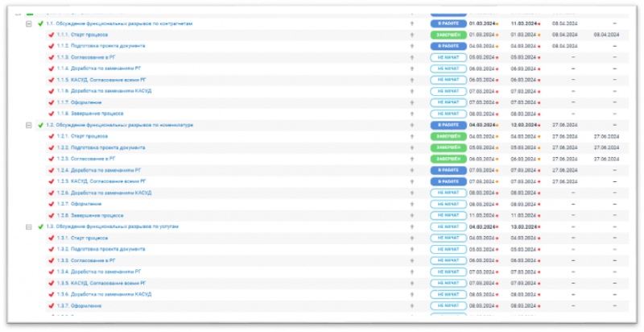The width and height of the screenshot is (644, 332).
Task: Click red checkmark icon of task 1.2.8
Action: click(x=52, y=215)
